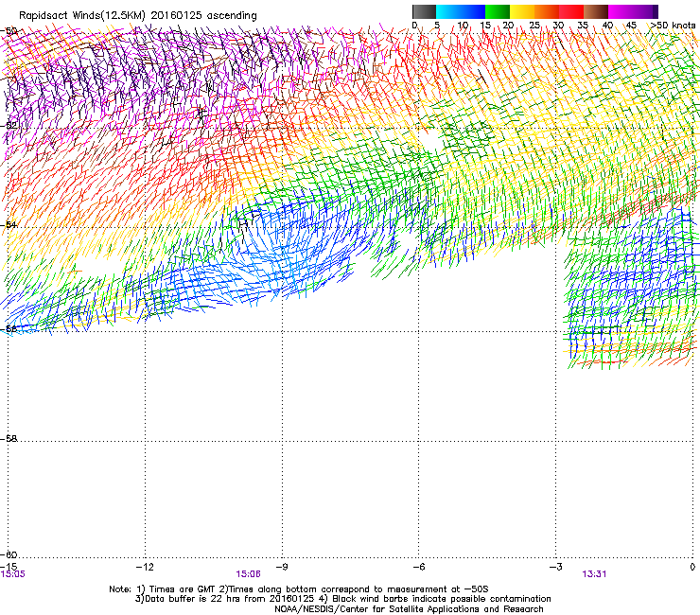Click the '15:05' pass time label
This screenshot has height=615, width=700.
click(12, 574)
